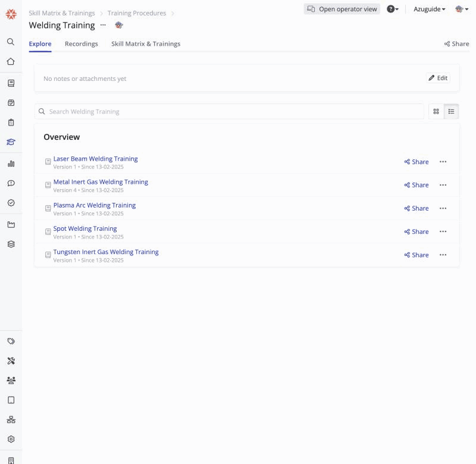Open the tablet device icon in sidebar

coord(11,400)
